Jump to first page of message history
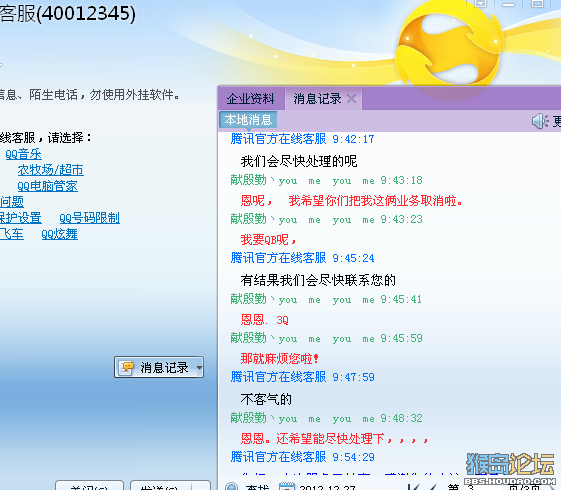The height and width of the screenshot is (490, 561). click(x=413, y=486)
